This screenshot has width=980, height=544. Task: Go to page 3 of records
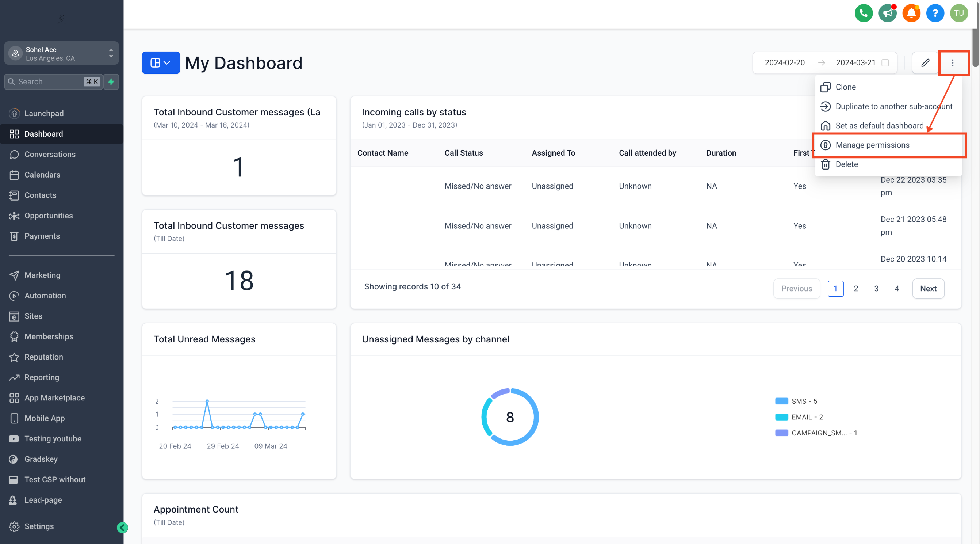[x=876, y=289]
